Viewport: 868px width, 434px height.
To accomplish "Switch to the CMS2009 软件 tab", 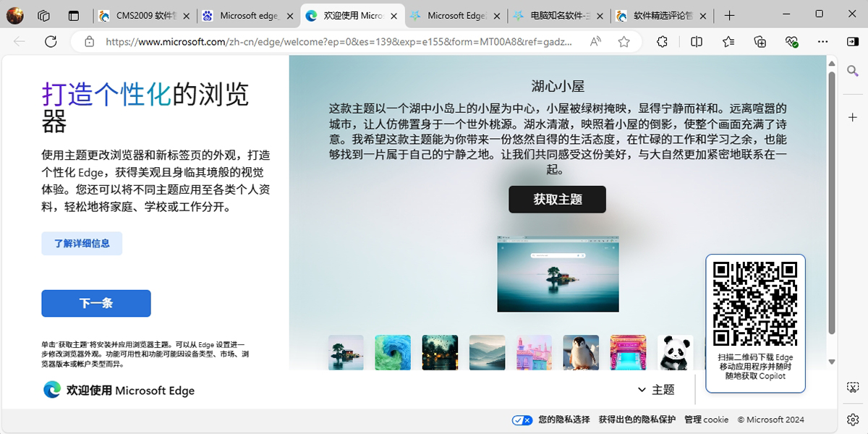I will coord(144,15).
